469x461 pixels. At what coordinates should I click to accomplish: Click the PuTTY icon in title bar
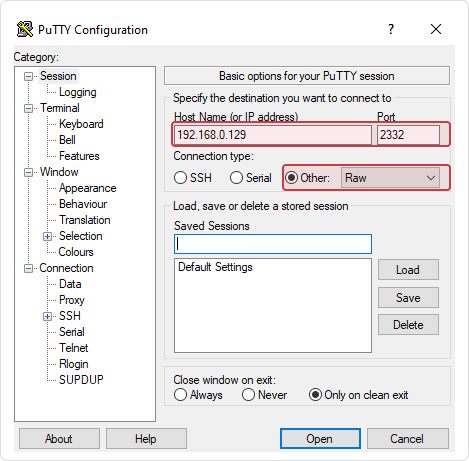(x=25, y=29)
